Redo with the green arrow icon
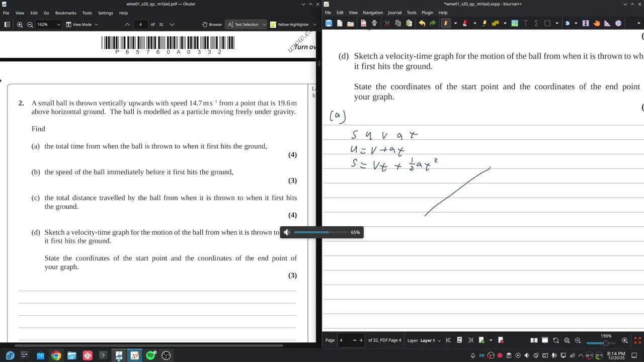The height and width of the screenshot is (362, 644). (x=433, y=23)
